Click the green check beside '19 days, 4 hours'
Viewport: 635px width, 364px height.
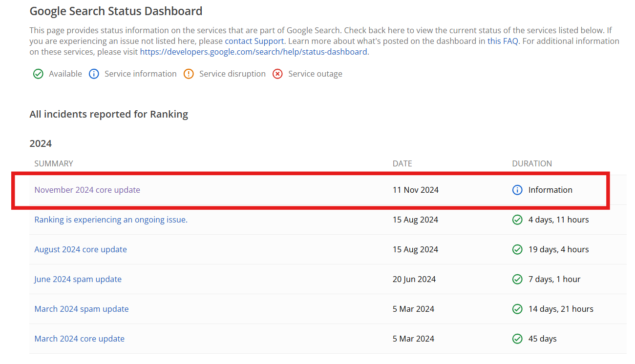pos(517,249)
